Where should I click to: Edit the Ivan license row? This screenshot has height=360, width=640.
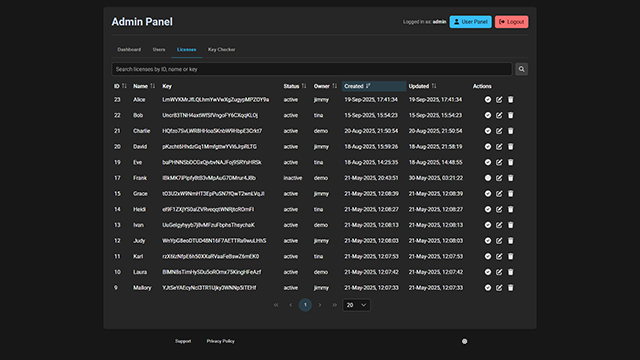[x=499, y=225]
